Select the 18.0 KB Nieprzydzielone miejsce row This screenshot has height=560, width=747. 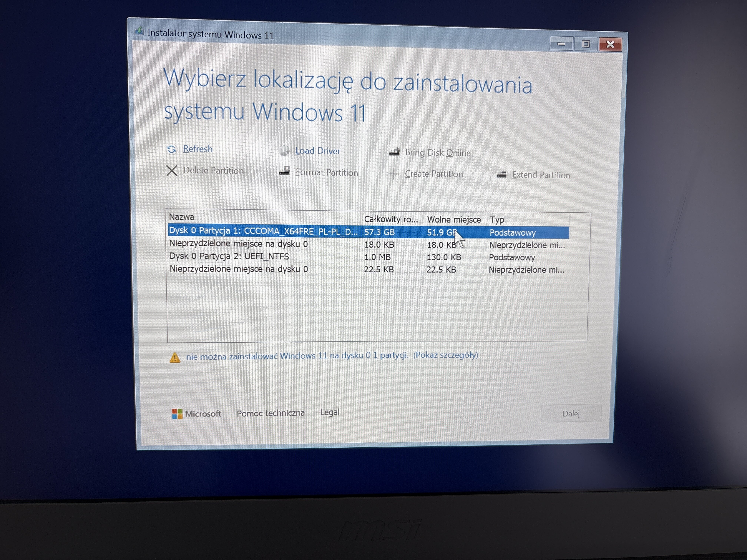[368, 244]
